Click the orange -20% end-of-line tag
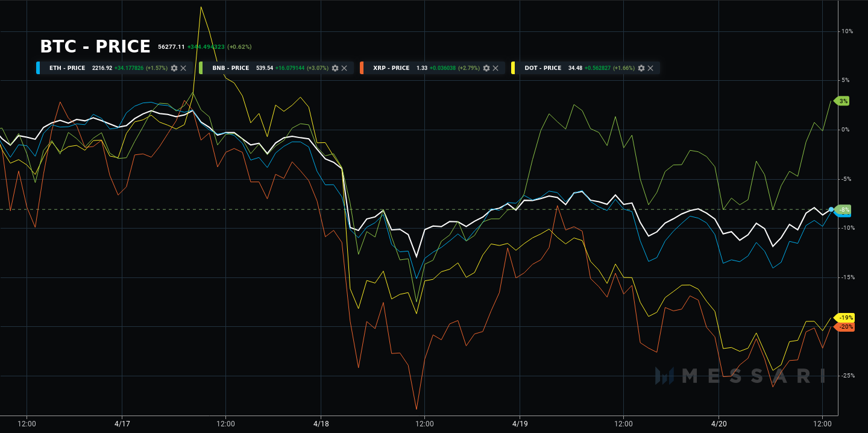868x433 pixels. click(844, 326)
